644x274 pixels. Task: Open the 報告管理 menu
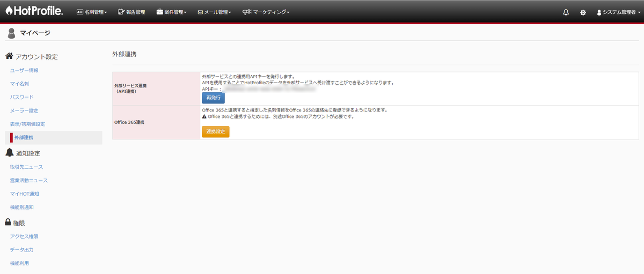[131, 12]
